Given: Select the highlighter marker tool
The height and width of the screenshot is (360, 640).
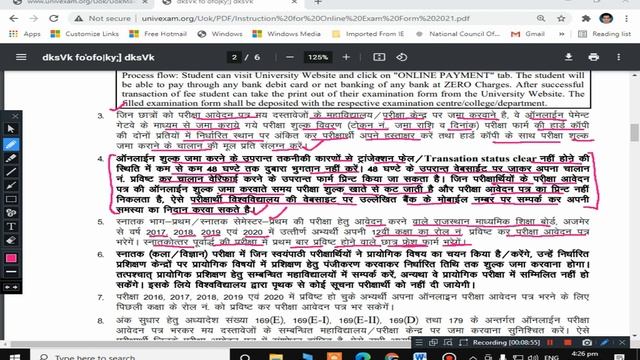Looking at the screenshot, I should click(x=11, y=158).
